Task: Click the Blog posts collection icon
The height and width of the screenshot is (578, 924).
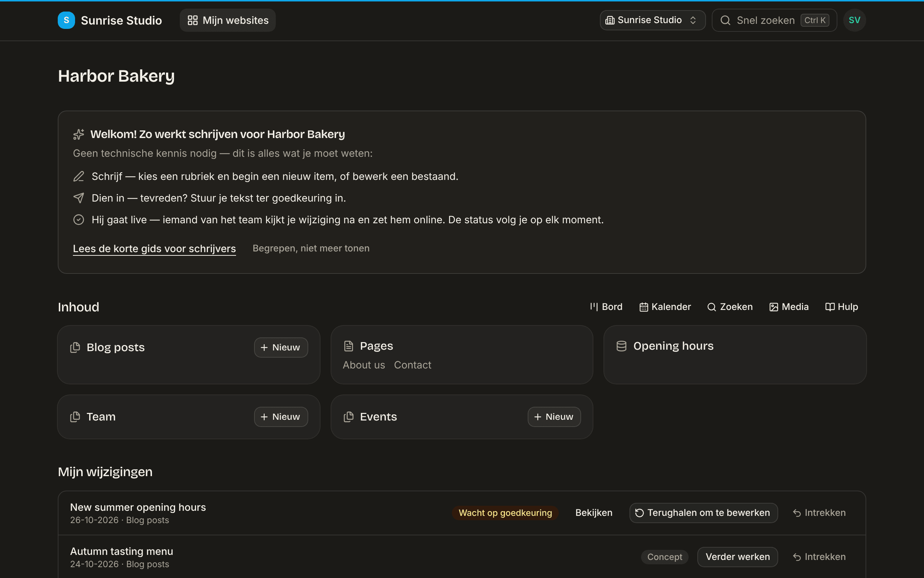Action: pos(75,348)
